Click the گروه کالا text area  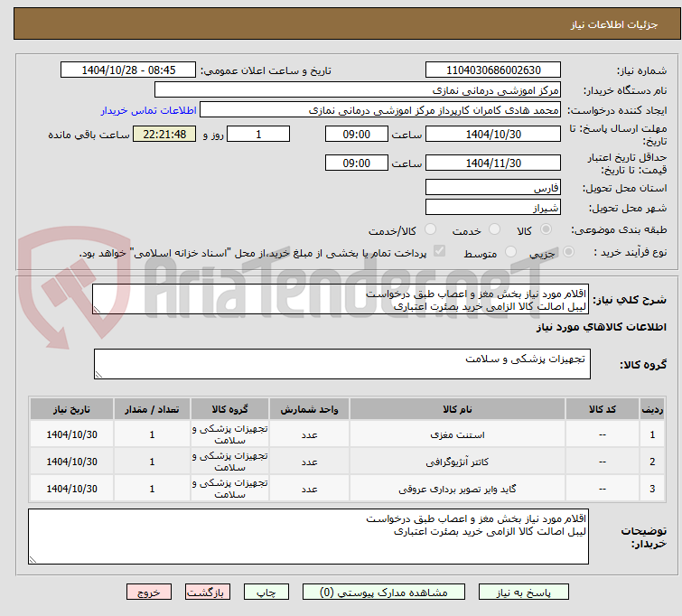click(x=342, y=364)
